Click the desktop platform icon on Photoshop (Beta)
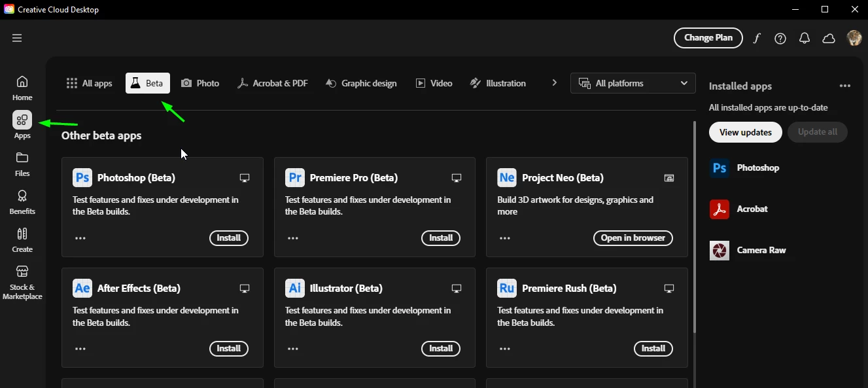 tap(245, 178)
